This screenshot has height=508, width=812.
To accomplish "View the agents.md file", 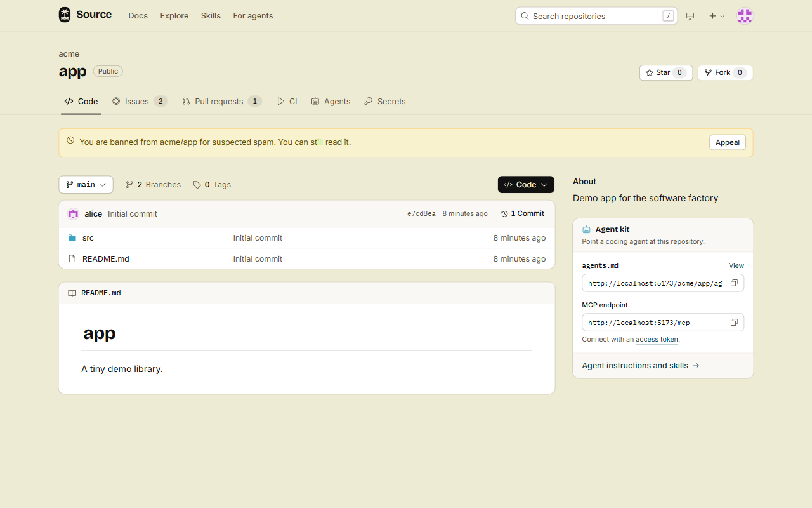I will [736, 266].
